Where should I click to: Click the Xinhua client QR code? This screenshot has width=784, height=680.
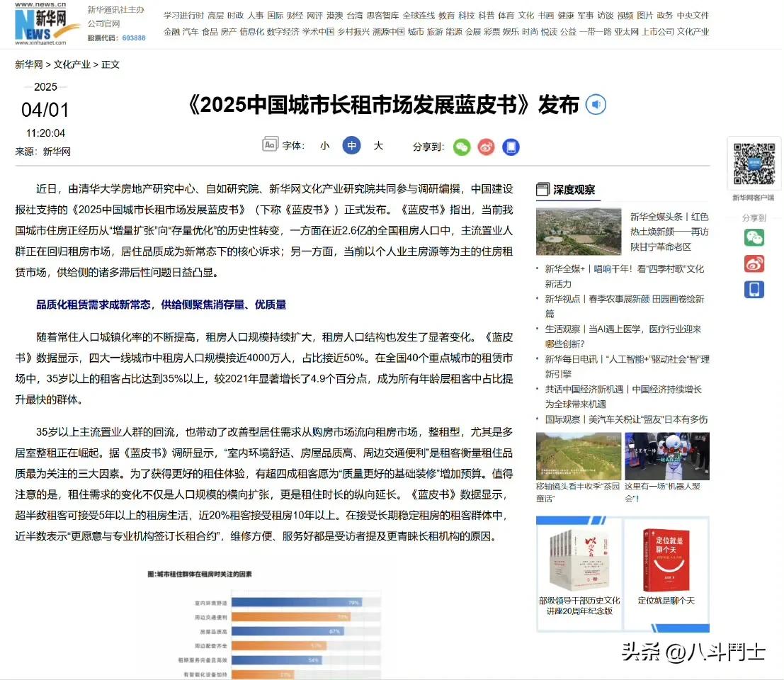pyautogui.click(x=754, y=164)
